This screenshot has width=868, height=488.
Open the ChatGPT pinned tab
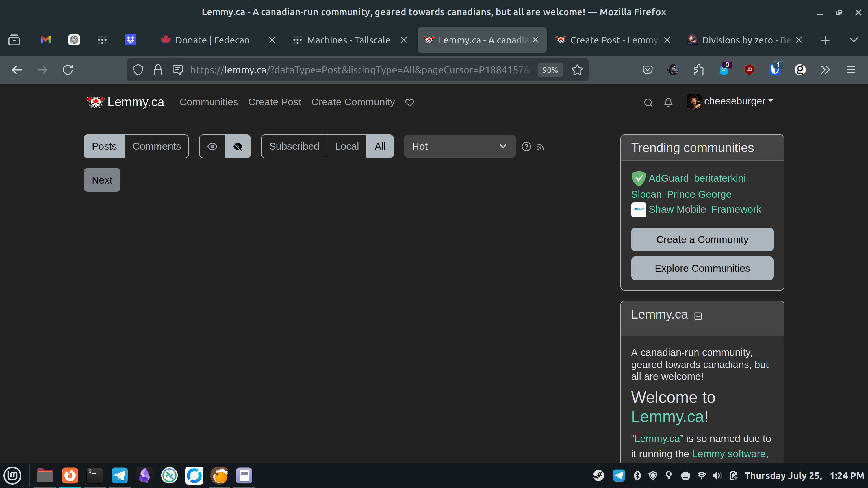[74, 40]
